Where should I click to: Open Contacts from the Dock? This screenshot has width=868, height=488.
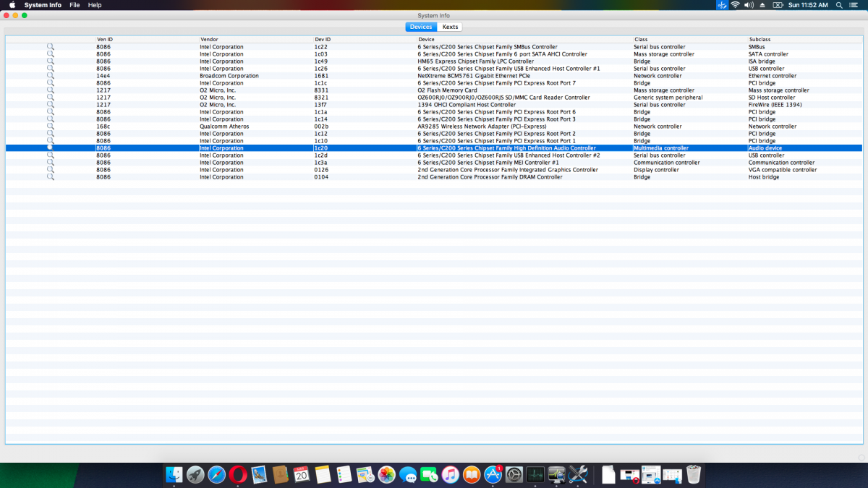tap(281, 474)
